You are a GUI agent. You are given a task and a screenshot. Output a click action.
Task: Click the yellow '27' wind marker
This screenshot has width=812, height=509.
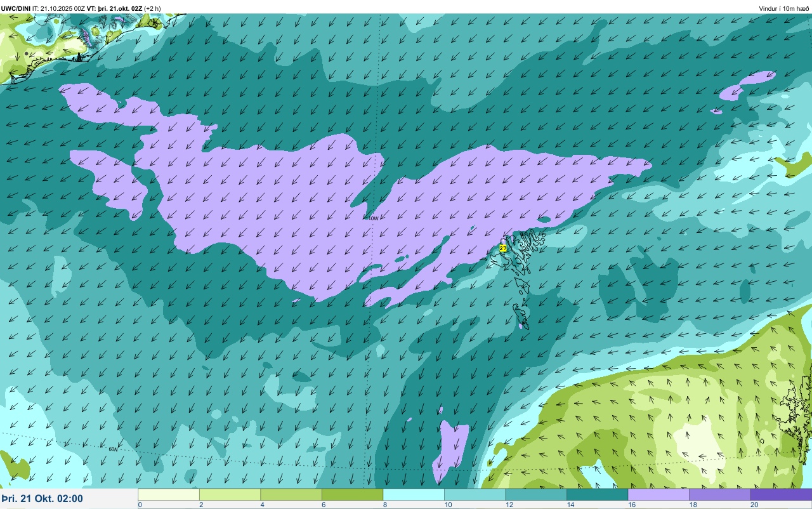[503, 248]
